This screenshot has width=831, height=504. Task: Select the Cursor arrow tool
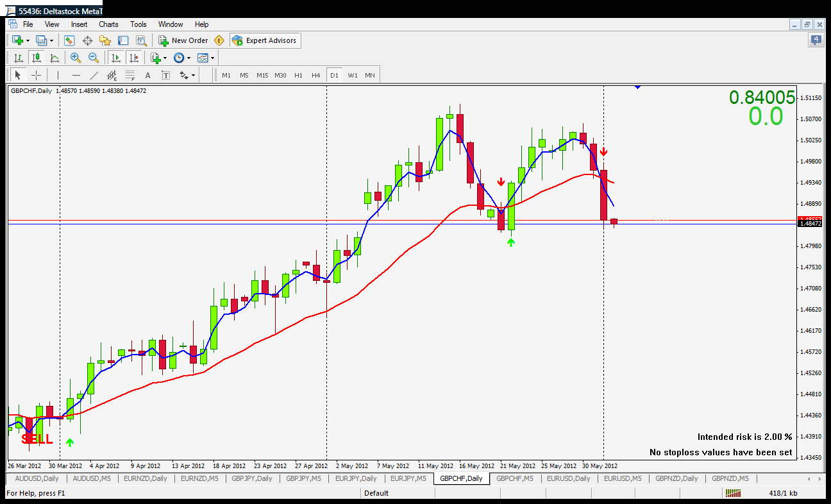[18, 75]
